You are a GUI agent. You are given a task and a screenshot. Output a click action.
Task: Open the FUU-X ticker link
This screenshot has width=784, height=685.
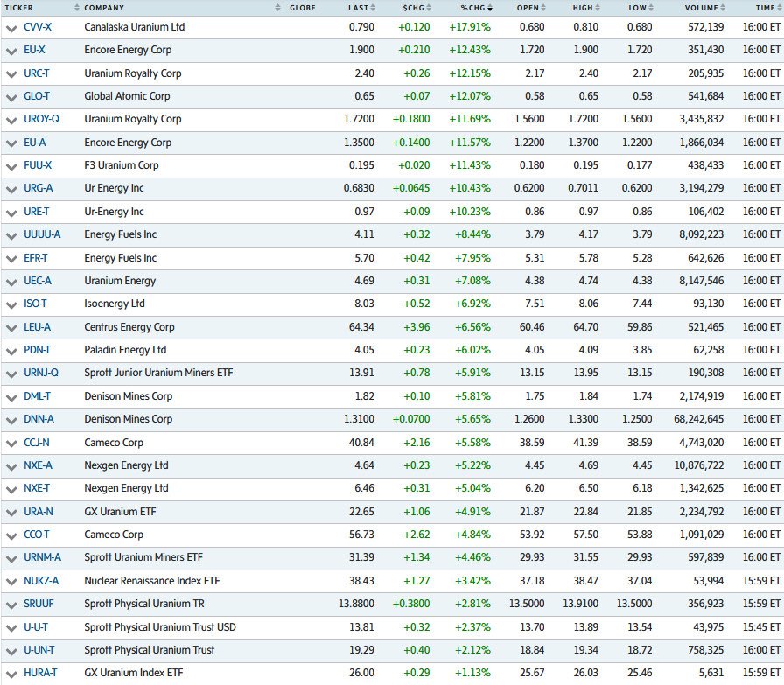coord(38,165)
